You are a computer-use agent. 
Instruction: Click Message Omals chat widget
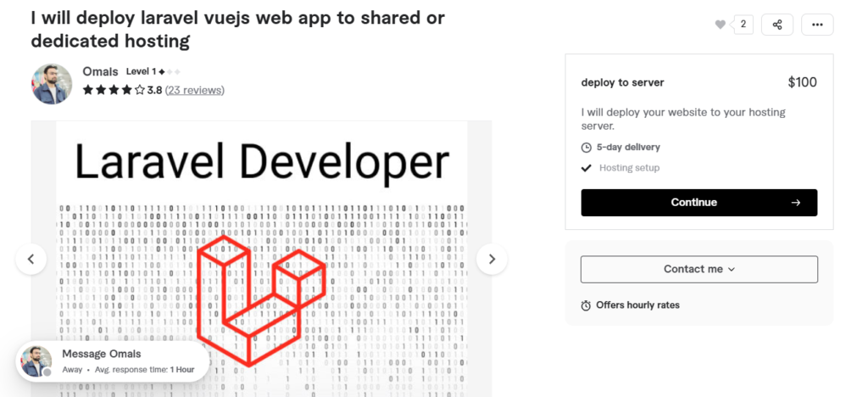point(113,361)
